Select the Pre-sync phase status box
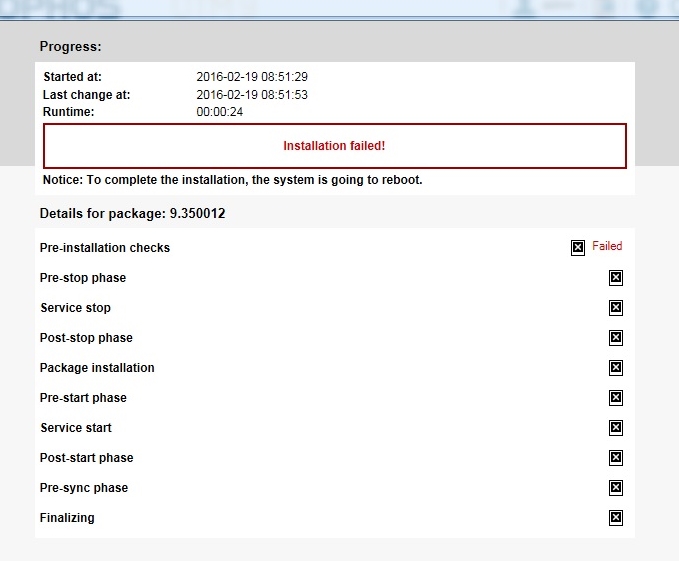679x561 pixels. point(616,488)
